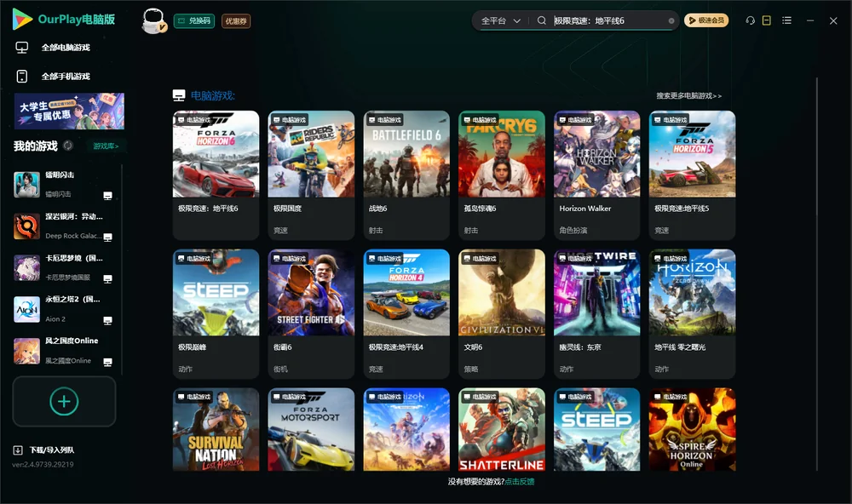Expand the 全平台 platform dropdown
Screen dimensions: 852x504
tap(500, 20)
